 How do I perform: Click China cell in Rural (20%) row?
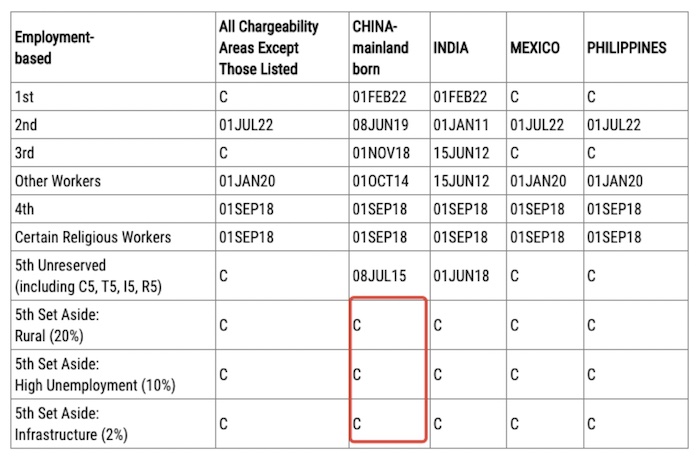389,325
